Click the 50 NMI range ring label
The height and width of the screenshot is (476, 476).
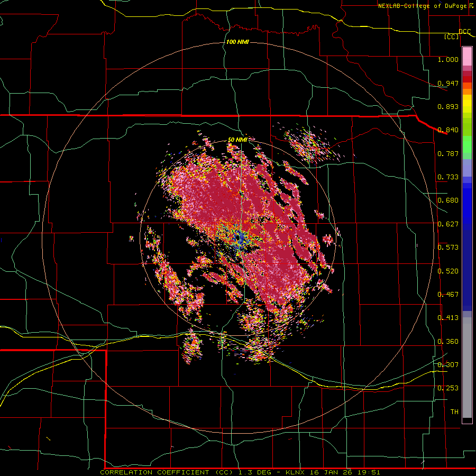(237, 140)
